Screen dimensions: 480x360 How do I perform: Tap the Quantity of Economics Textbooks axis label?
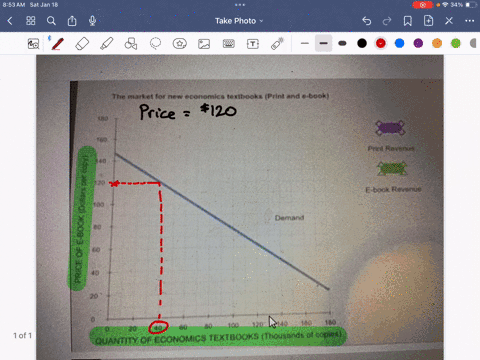click(x=218, y=338)
